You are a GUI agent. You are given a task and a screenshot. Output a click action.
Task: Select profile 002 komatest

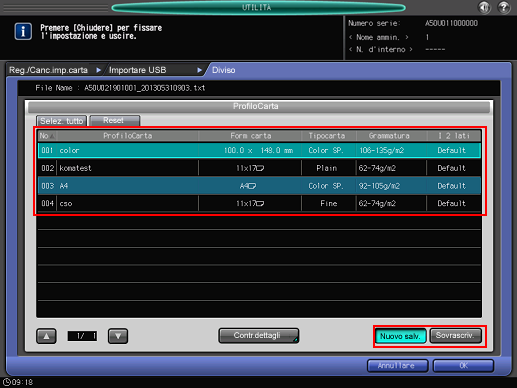pyautogui.click(x=259, y=168)
